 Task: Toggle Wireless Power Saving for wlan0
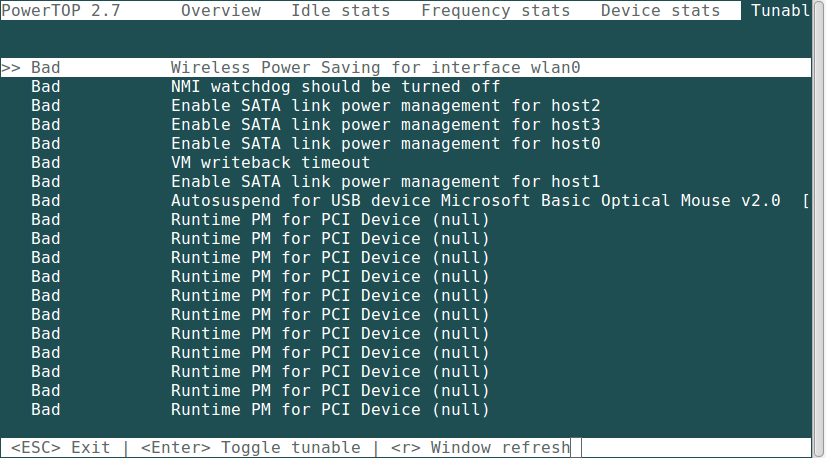click(x=375, y=68)
